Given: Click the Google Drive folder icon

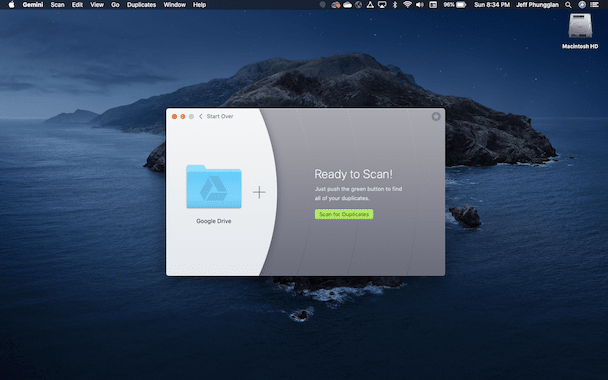Looking at the screenshot, I should click(214, 187).
